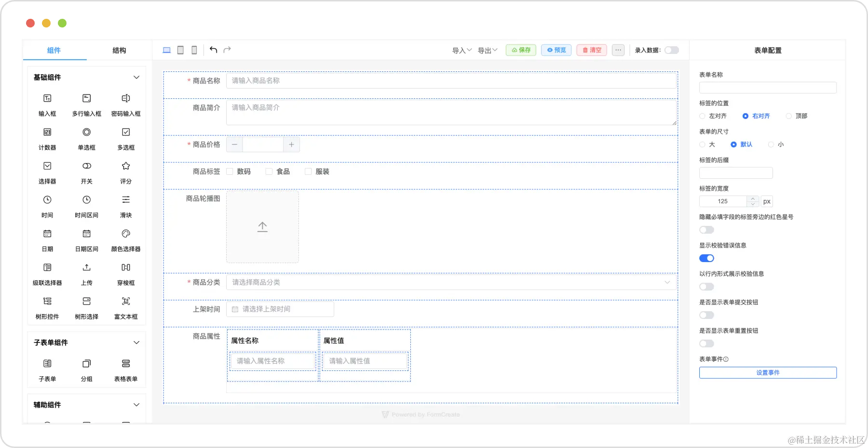Redo the last undone change
This screenshot has height=448, width=868.
[x=227, y=50]
